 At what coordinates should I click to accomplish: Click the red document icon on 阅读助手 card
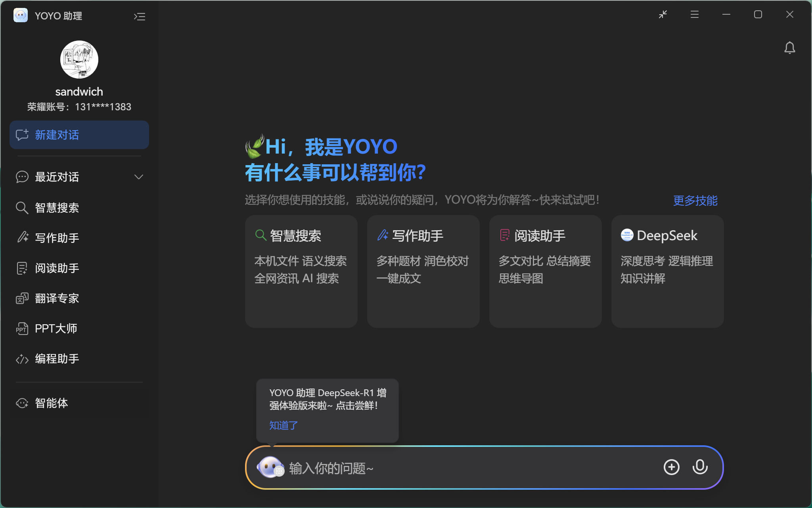tap(505, 235)
